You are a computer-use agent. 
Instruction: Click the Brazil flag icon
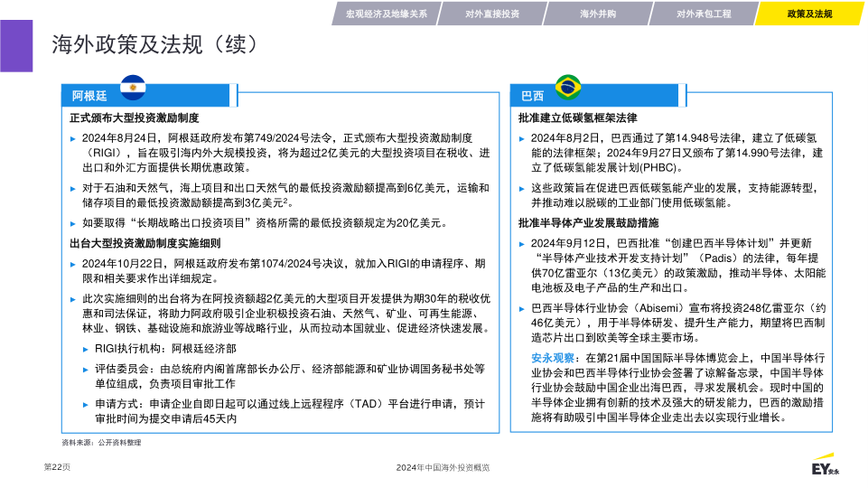(568, 88)
